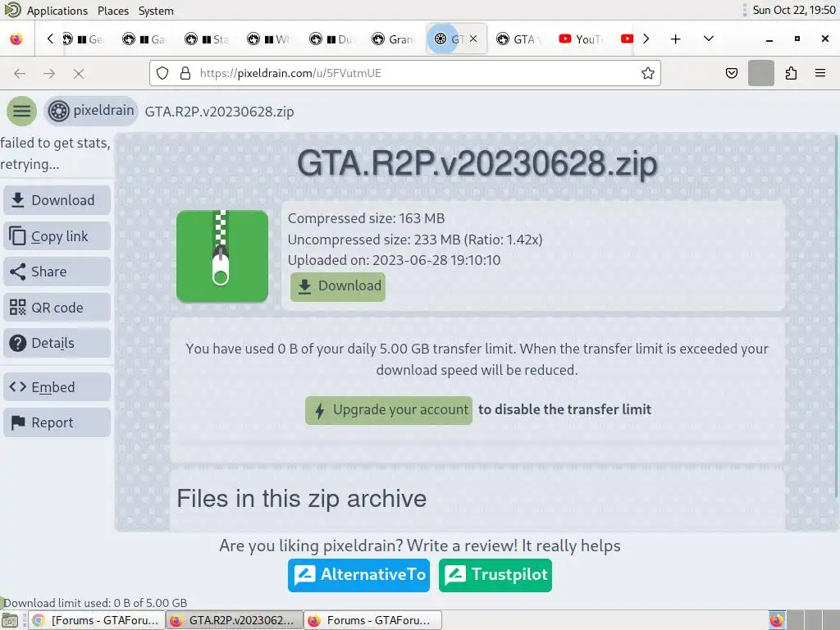Click the show desktop icon in taskbar
The width and height of the screenshot is (840, 630).
click(10, 620)
